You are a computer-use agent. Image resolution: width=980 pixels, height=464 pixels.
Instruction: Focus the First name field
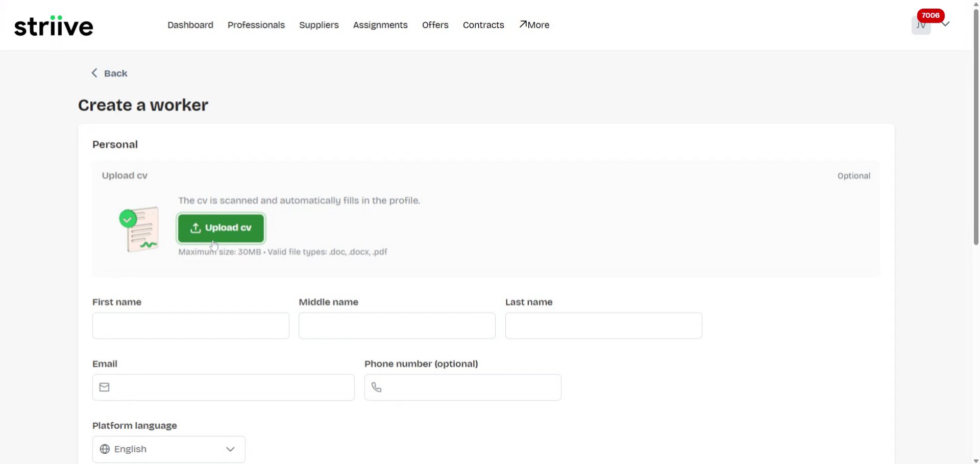(191, 326)
